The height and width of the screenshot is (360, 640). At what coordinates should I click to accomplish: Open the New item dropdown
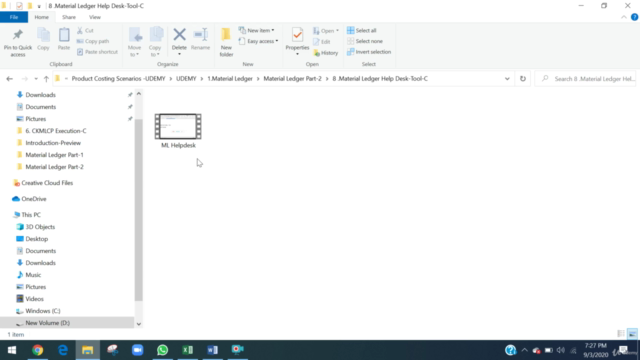coord(256,31)
